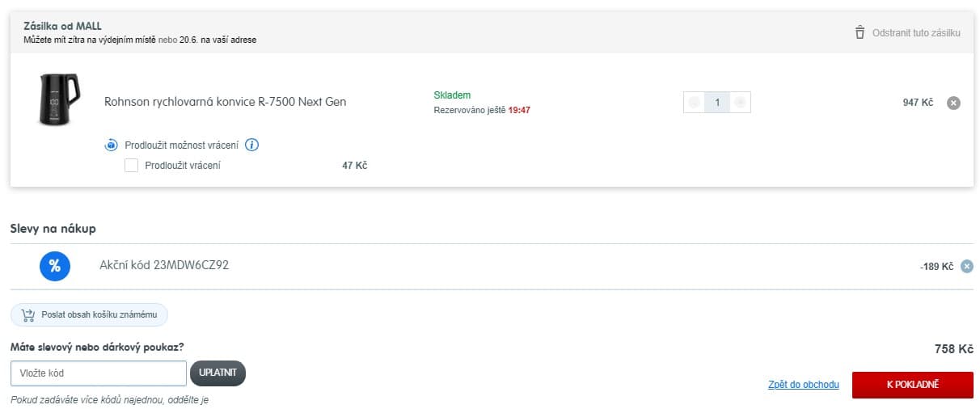Image resolution: width=980 pixels, height=409 pixels.
Task: Decrease kettle quantity with minus button
Action: pyautogui.click(x=694, y=103)
